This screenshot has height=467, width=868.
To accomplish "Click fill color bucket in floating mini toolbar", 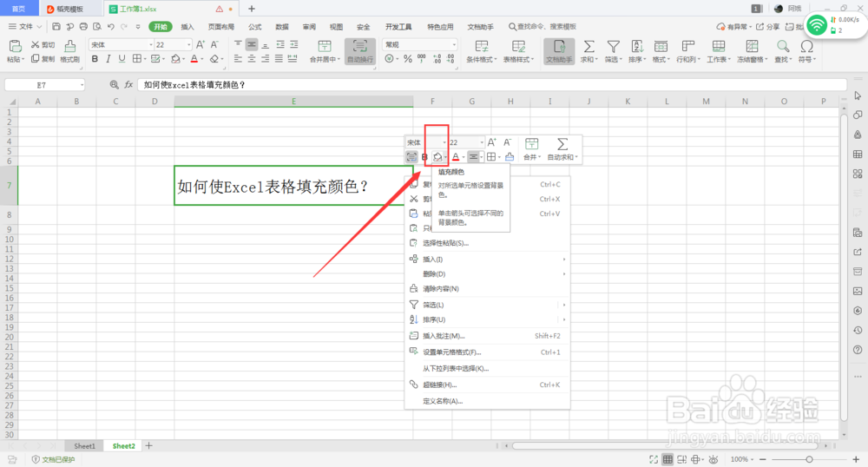I will 437,157.
